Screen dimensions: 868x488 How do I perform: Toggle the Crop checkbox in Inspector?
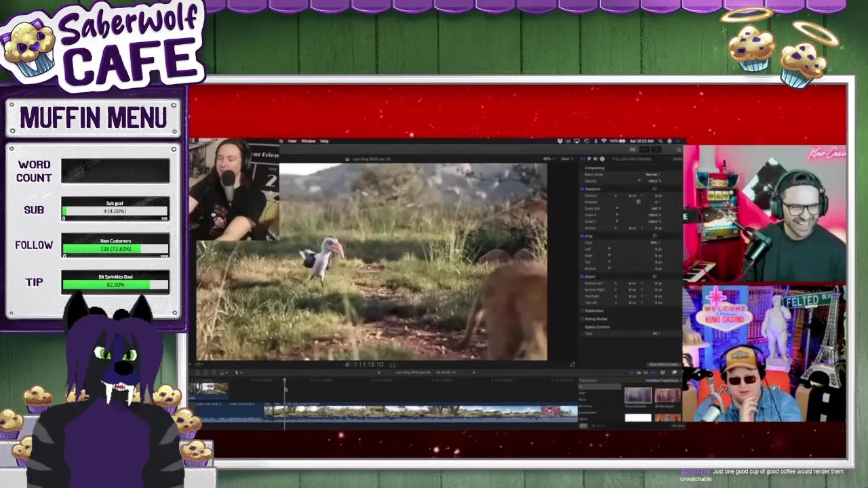(582, 236)
